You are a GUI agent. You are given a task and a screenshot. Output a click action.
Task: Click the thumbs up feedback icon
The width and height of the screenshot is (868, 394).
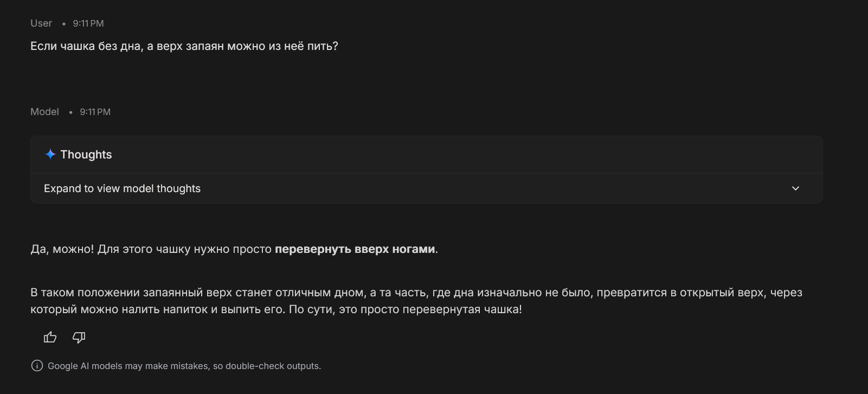coord(50,338)
